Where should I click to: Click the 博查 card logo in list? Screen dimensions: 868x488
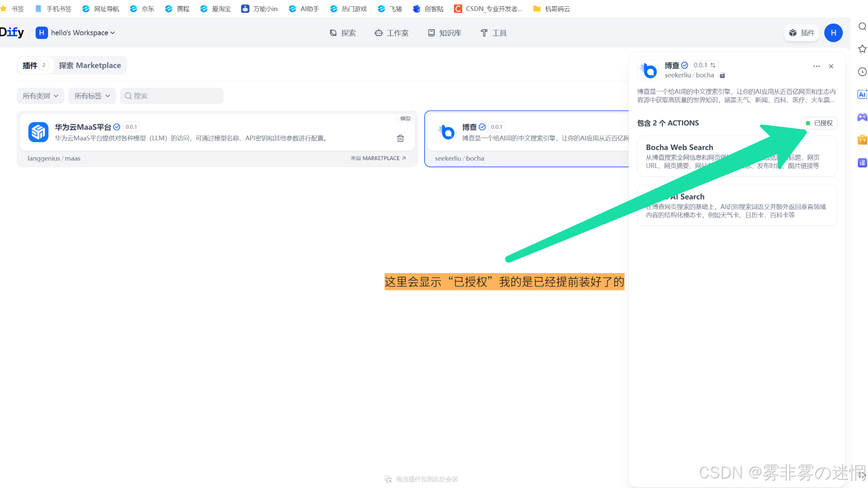click(446, 132)
